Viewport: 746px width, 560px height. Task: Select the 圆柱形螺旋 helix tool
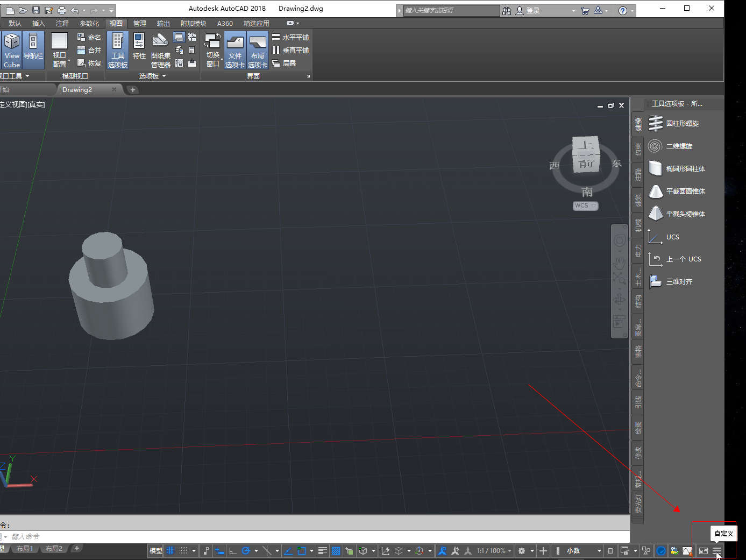pos(681,124)
